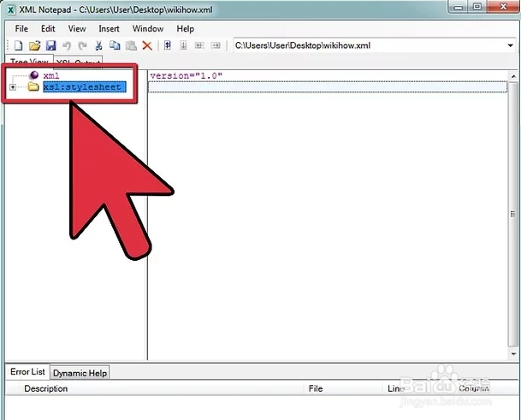
Task: Click the vertical scrollbar down arrow
Action: [x=513, y=354]
